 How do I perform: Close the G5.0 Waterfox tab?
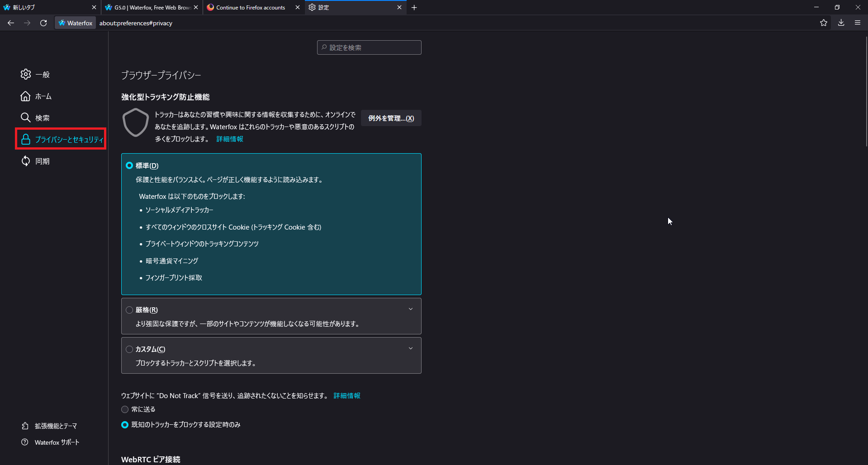(x=196, y=7)
